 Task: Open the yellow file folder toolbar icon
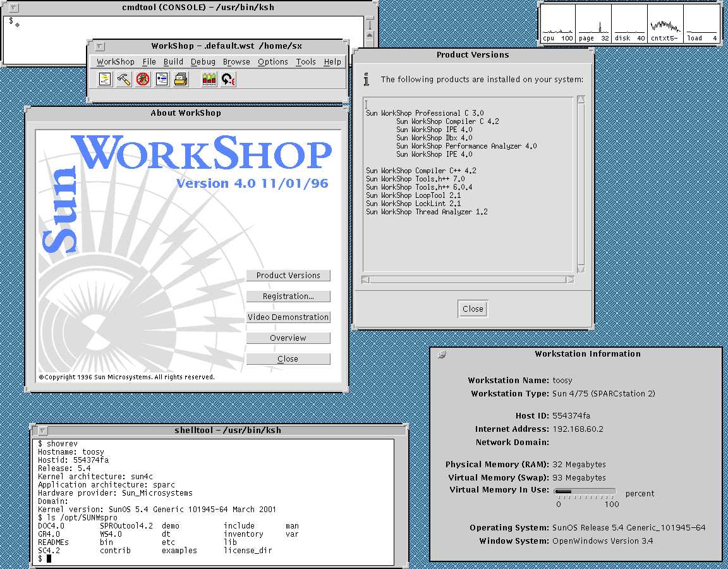[181, 80]
